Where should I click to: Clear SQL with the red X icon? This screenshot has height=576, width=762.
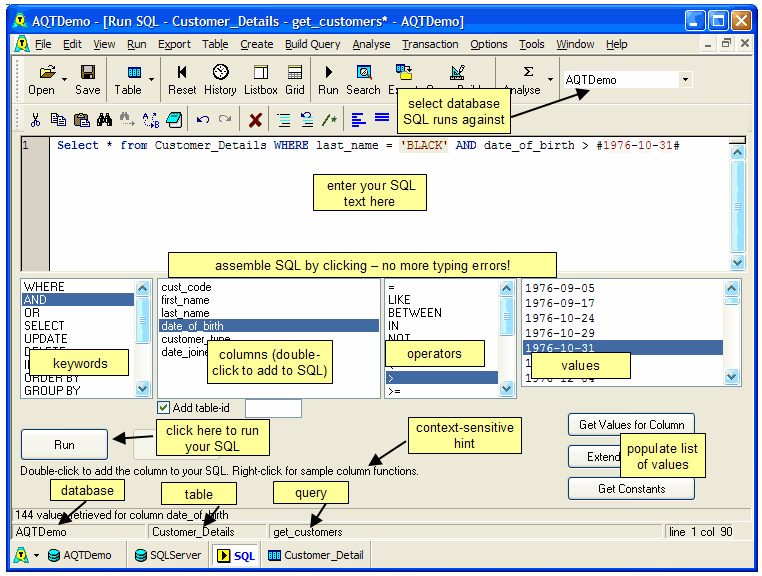pos(255,120)
